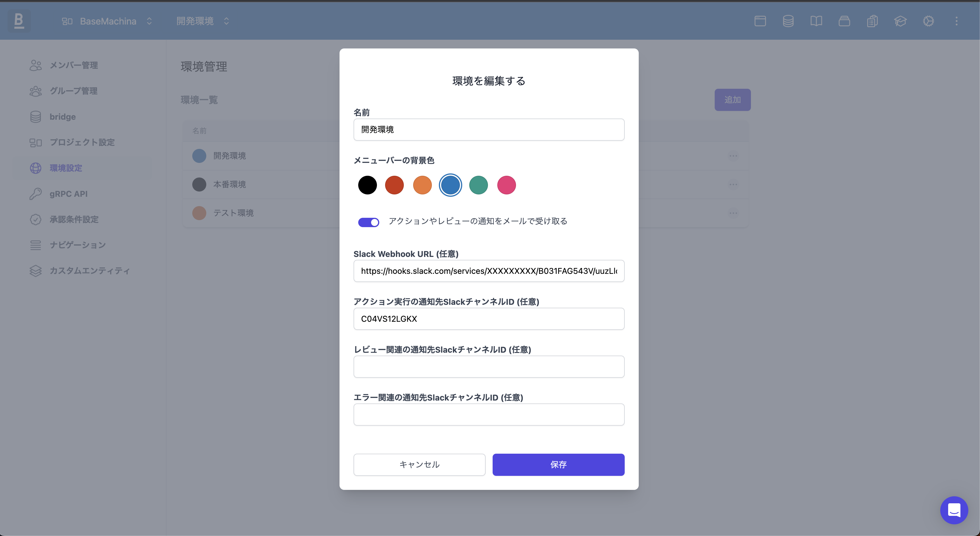The width and height of the screenshot is (980, 536).
Task: Click the レビュー関連 Slack channel ID field
Action: (489, 367)
